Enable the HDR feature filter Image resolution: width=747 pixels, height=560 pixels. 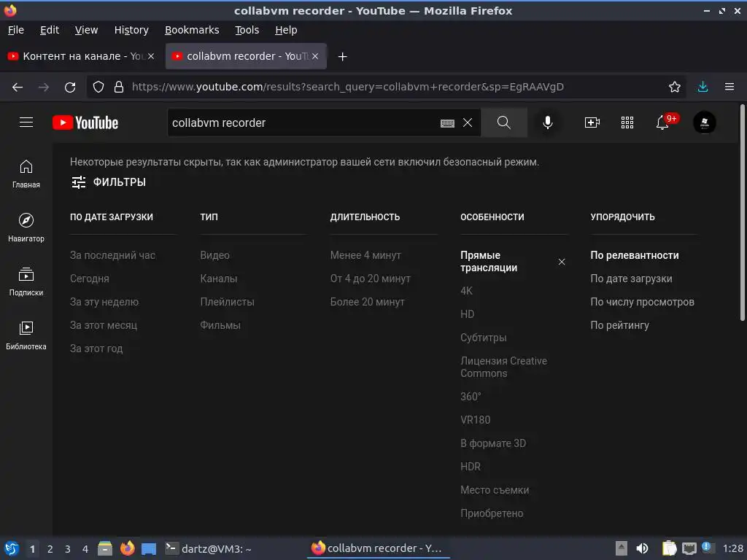point(471,467)
